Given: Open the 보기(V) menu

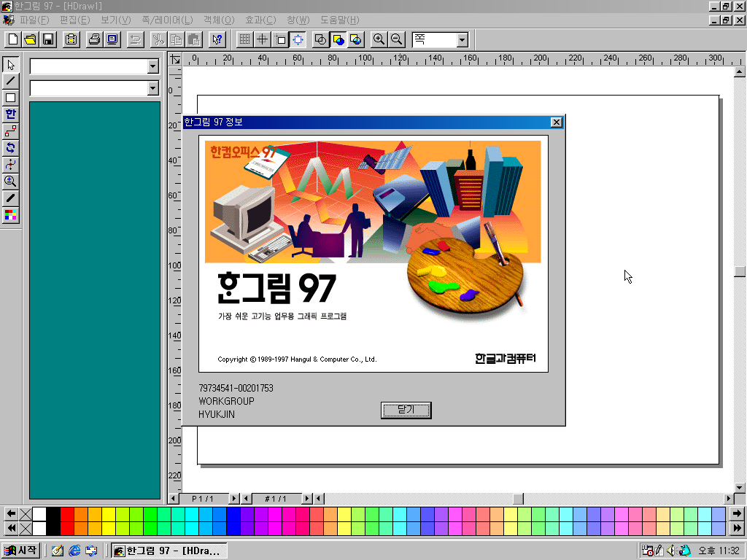Looking at the screenshot, I should (116, 20).
